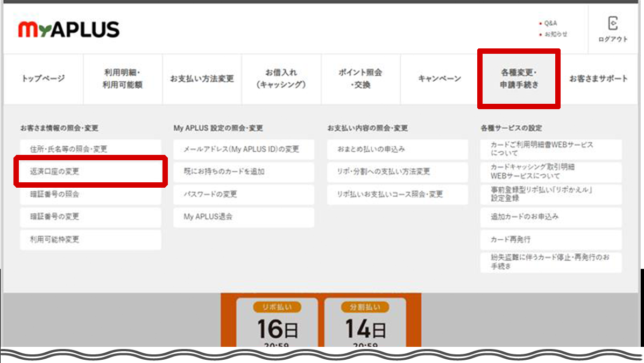Click the My APLUS logo
Image resolution: width=644 pixels, height=363 pixels.
click(x=69, y=30)
